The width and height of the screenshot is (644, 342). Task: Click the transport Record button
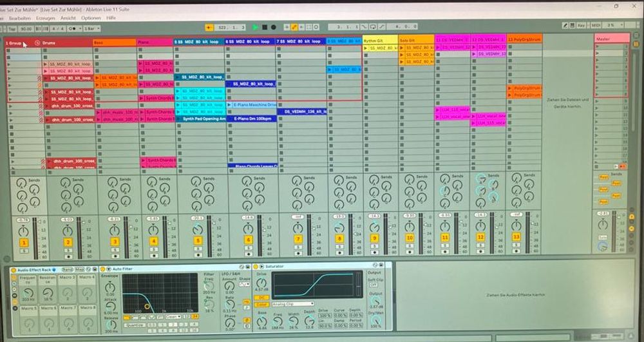pos(274,28)
